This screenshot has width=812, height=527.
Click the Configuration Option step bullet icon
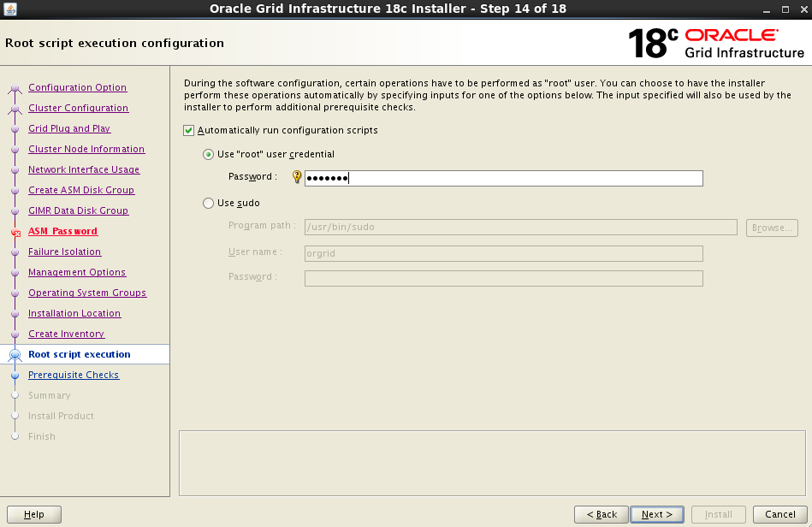15,88
